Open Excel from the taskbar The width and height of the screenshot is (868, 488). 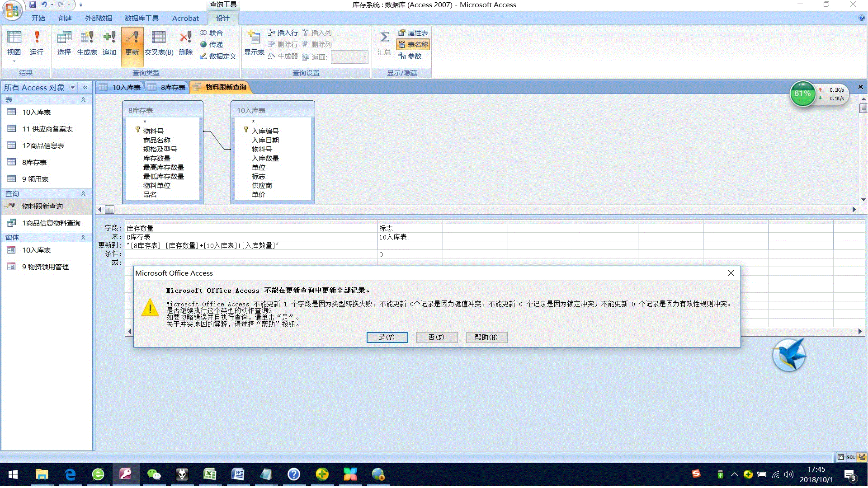210,474
